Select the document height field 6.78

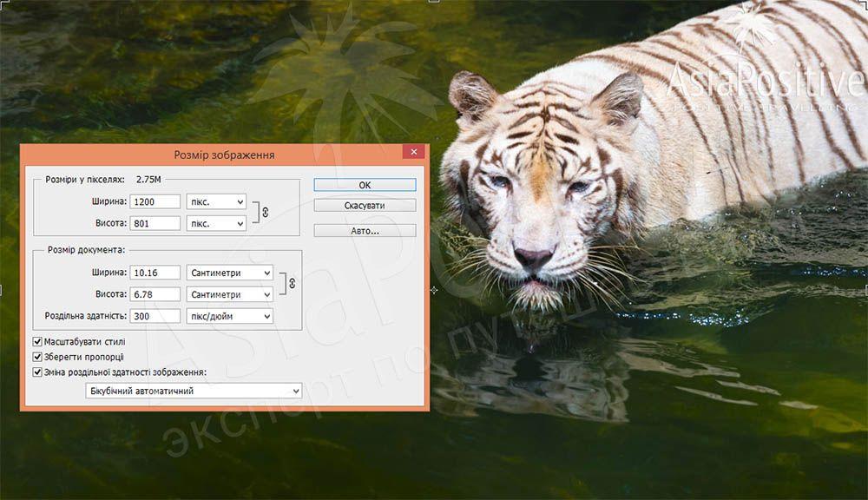point(155,294)
